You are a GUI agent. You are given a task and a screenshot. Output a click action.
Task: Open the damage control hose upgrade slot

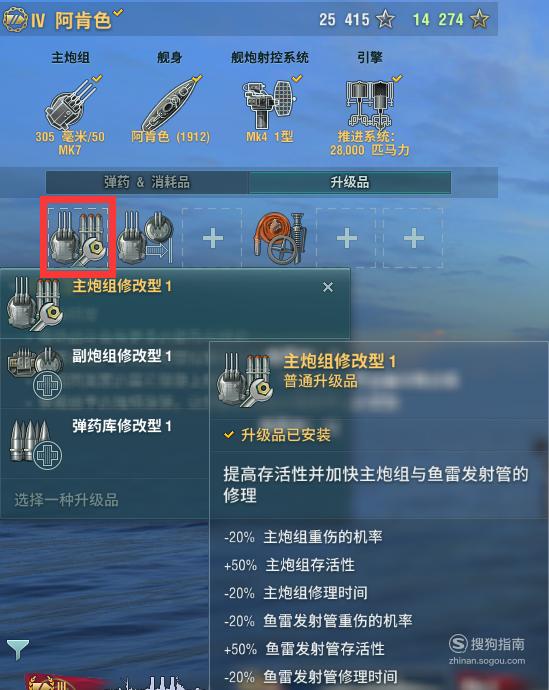(x=279, y=238)
